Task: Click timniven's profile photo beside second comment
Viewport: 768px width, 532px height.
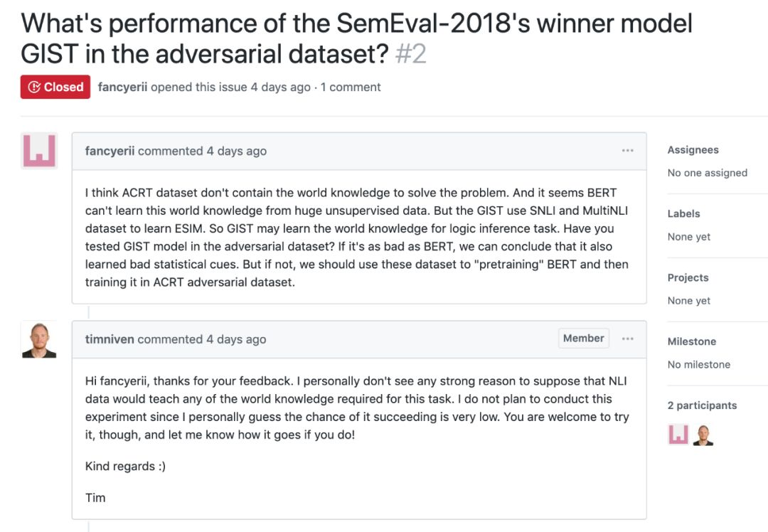Action: pyautogui.click(x=39, y=339)
